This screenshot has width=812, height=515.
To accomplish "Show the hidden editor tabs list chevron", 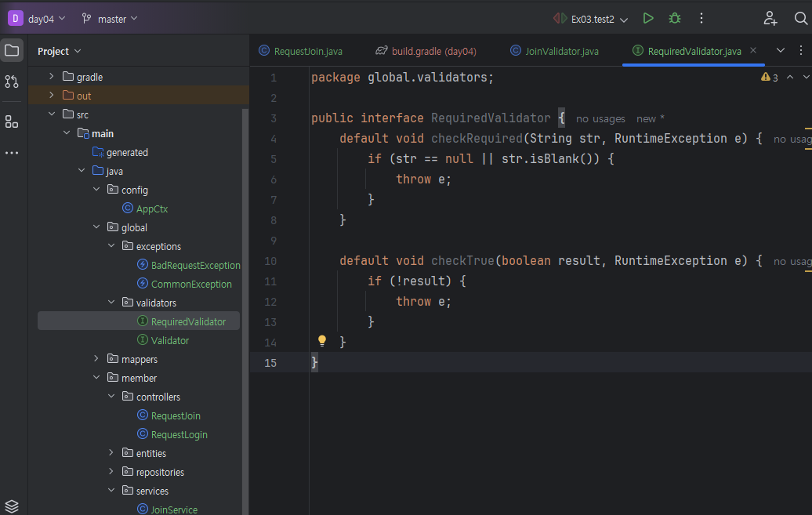I will (780, 50).
